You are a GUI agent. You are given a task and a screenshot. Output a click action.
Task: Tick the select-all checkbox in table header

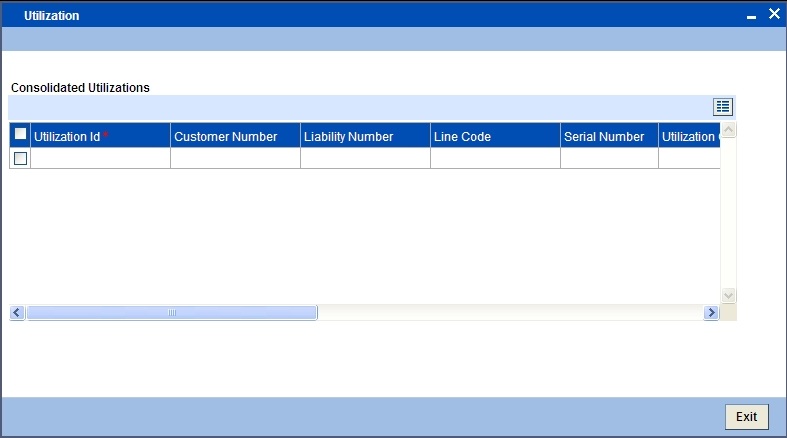[21, 133]
